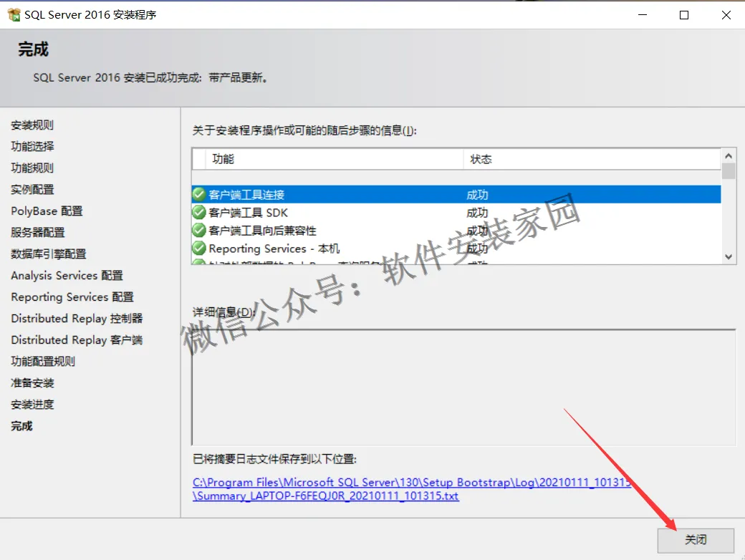Click the feature list scrollbar thumb
The image size is (745, 560).
pyautogui.click(x=729, y=171)
